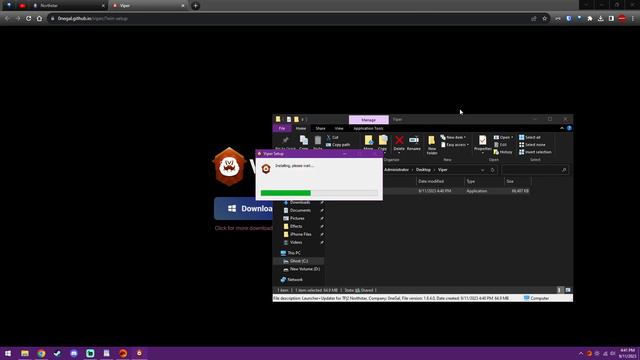The width and height of the screenshot is (640, 360).
Task: Click the Move to icon
Action: coord(369,140)
